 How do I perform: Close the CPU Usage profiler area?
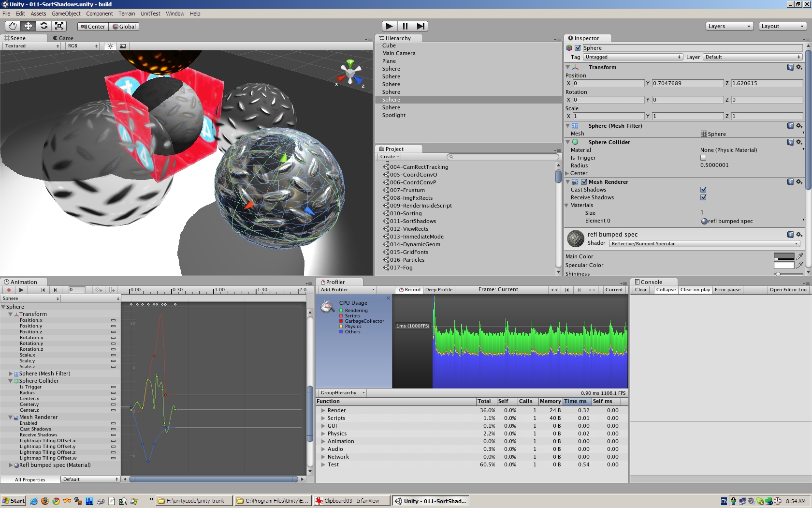(x=388, y=298)
